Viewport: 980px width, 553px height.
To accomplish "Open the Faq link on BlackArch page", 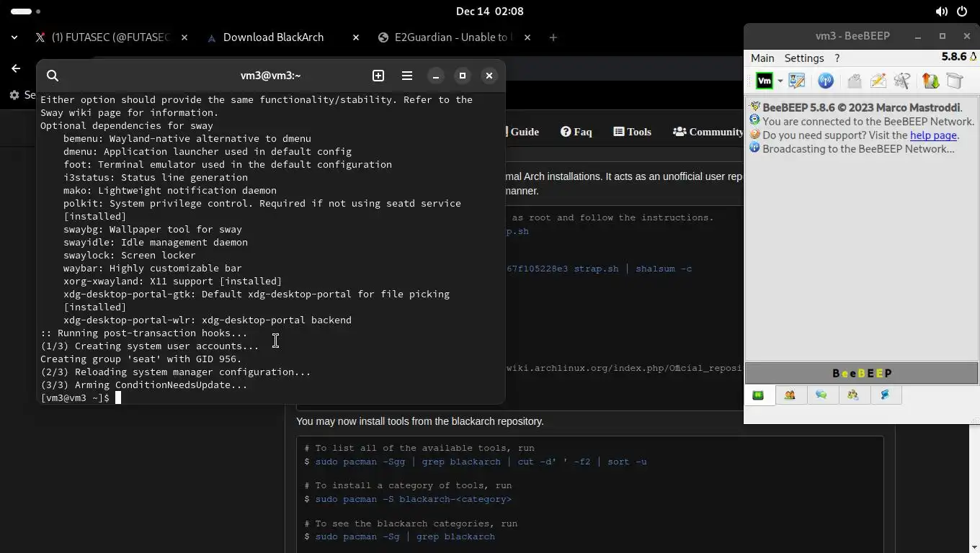I will pyautogui.click(x=576, y=132).
